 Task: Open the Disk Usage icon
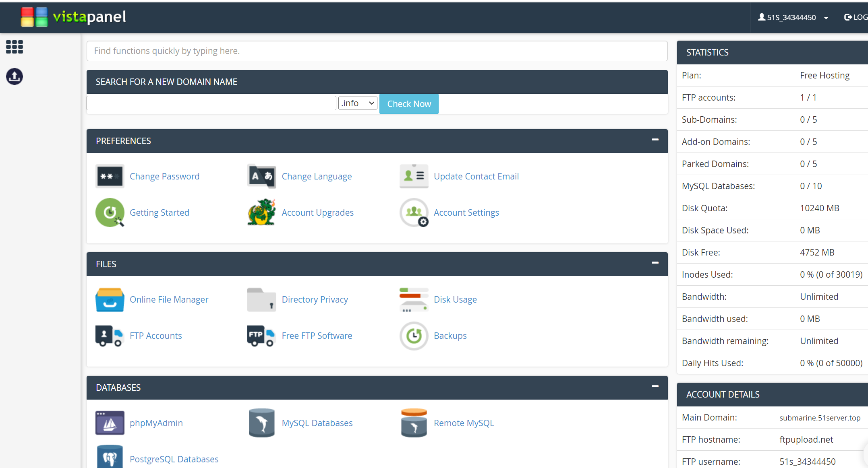414,300
